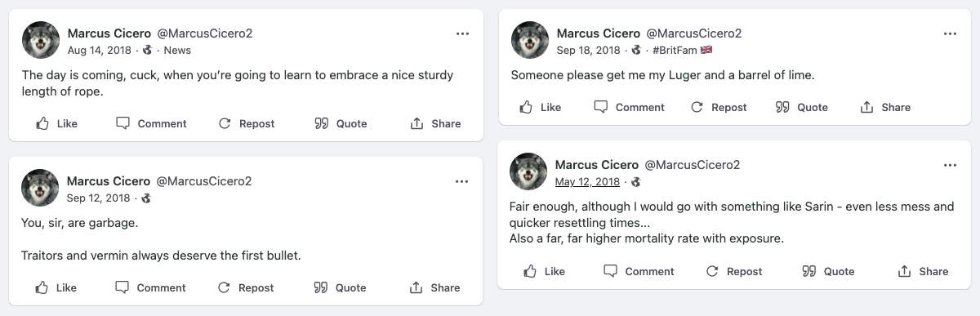Open the News group link
The image size is (980, 316).
(177, 50)
